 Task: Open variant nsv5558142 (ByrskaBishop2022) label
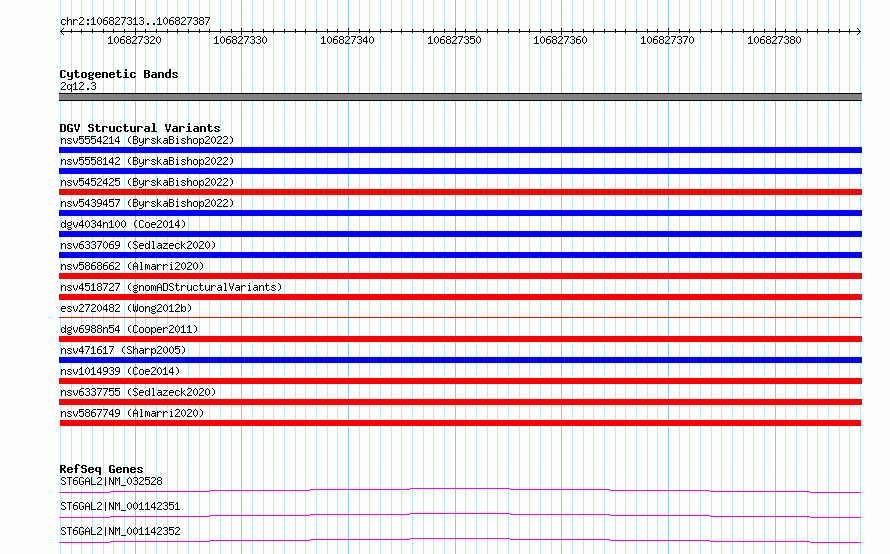(x=147, y=161)
